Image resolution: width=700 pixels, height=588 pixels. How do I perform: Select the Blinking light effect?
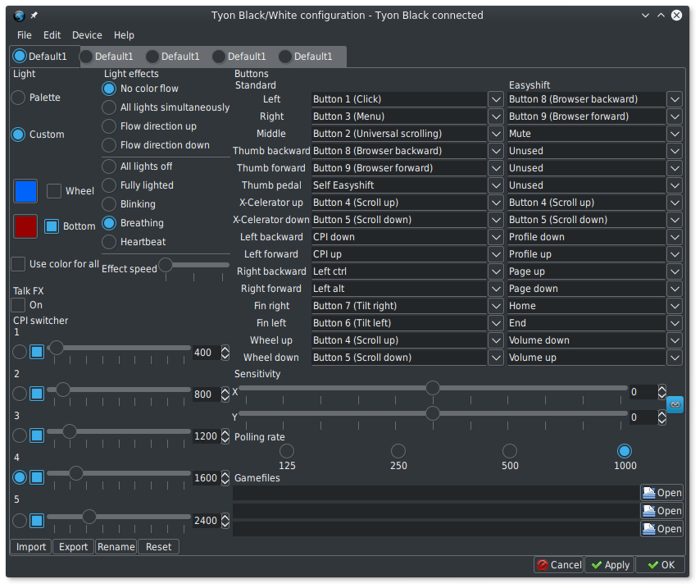click(x=129, y=204)
